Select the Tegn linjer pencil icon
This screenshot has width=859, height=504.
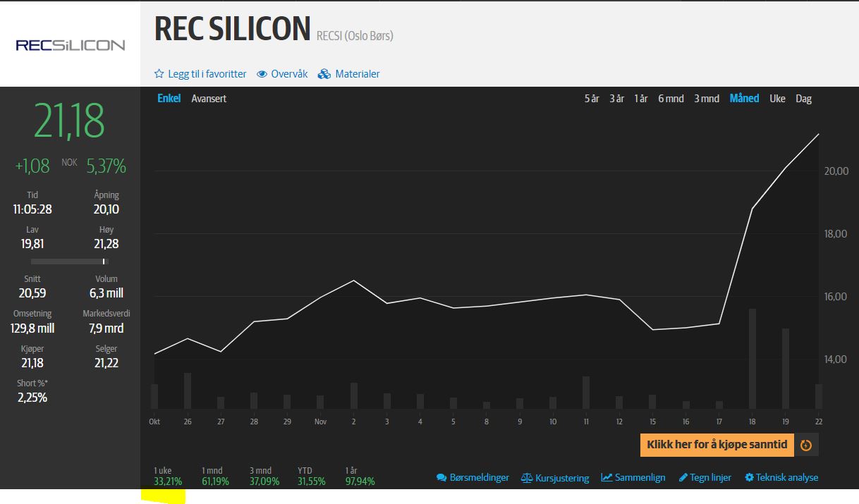[683, 478]
